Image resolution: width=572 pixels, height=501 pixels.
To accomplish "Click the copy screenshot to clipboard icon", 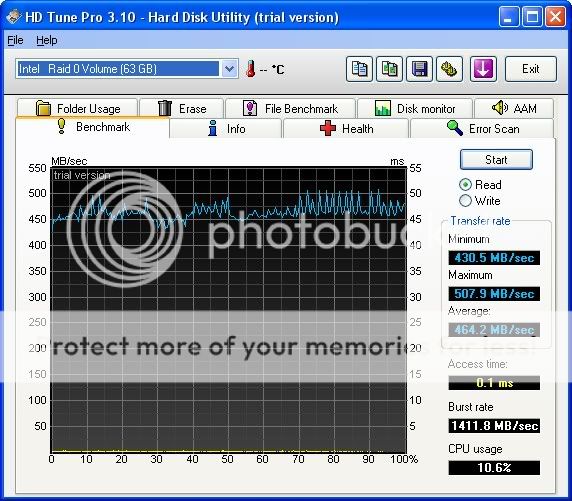I will (x=389, y=69).
